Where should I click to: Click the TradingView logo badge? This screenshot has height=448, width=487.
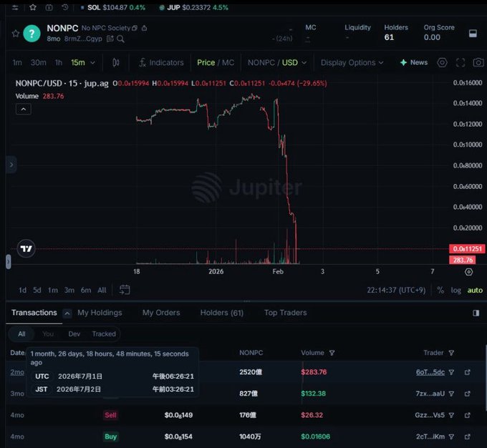coord(26,248)
